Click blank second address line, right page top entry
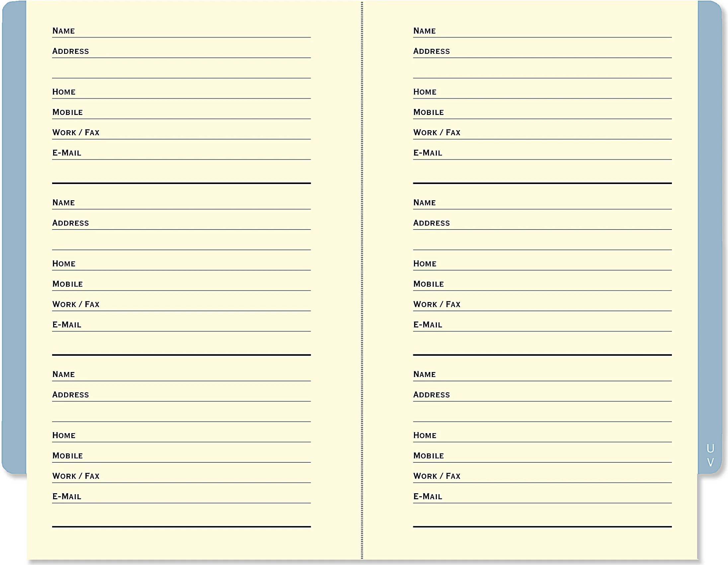The height and width of the screenshot is (565, 728). tap(542, 71)
